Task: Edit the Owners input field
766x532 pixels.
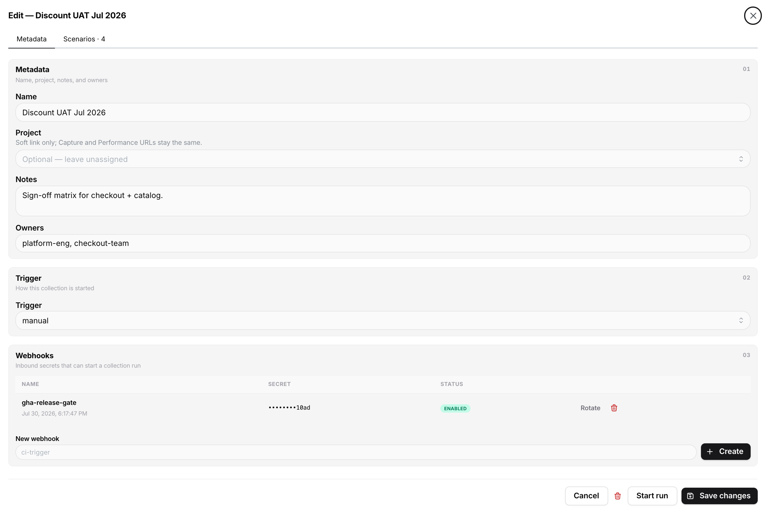Action: tap(383, 243)
